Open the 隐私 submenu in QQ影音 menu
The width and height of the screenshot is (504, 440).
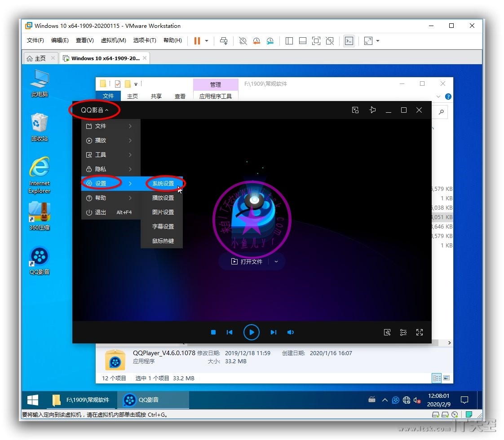(111, 169)
